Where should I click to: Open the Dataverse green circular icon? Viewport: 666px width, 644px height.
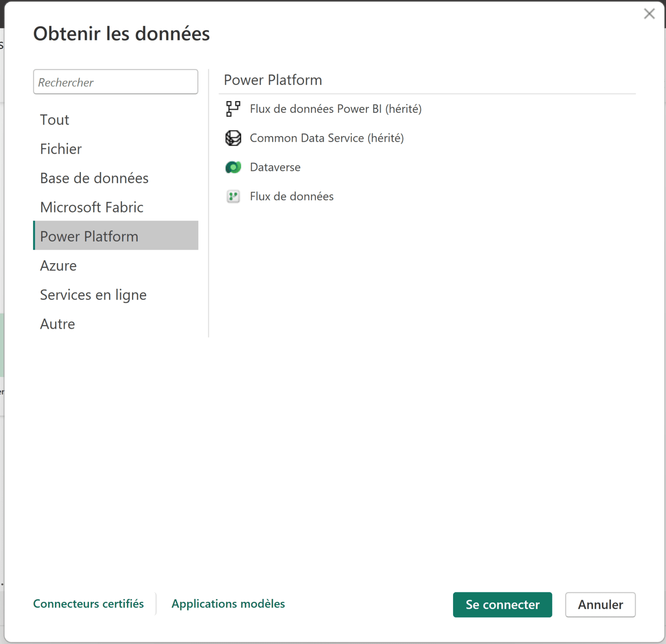pyautogui.click(x=233, y=167)
